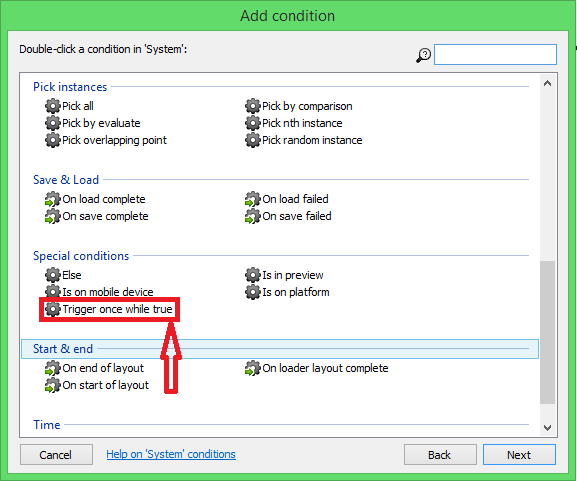The width and height of the screenshot is (577, 481).
Task: Select the On start of layout condition
Action: [106, 385]
